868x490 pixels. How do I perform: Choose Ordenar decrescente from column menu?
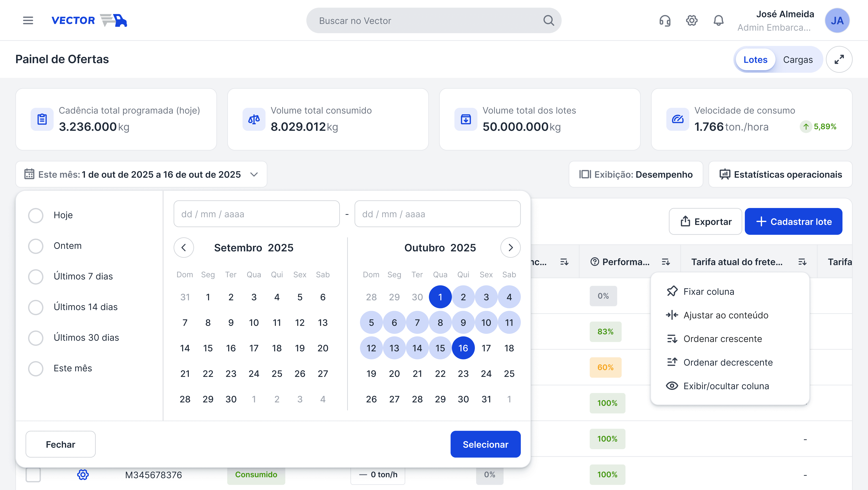pyautogui.click(x=727, y=362)
